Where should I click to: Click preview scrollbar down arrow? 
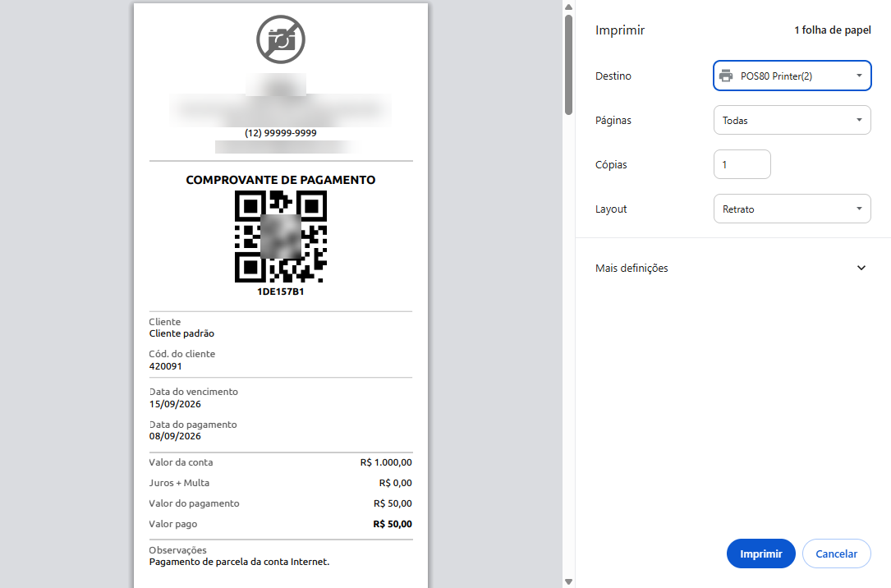[x=568, y=581]
